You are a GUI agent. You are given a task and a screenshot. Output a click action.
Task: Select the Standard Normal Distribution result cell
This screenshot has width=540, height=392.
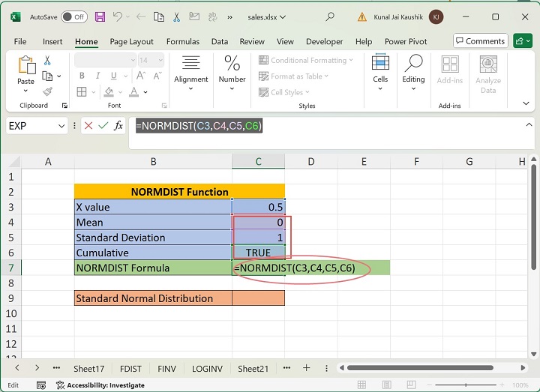(x=258, y=298)
